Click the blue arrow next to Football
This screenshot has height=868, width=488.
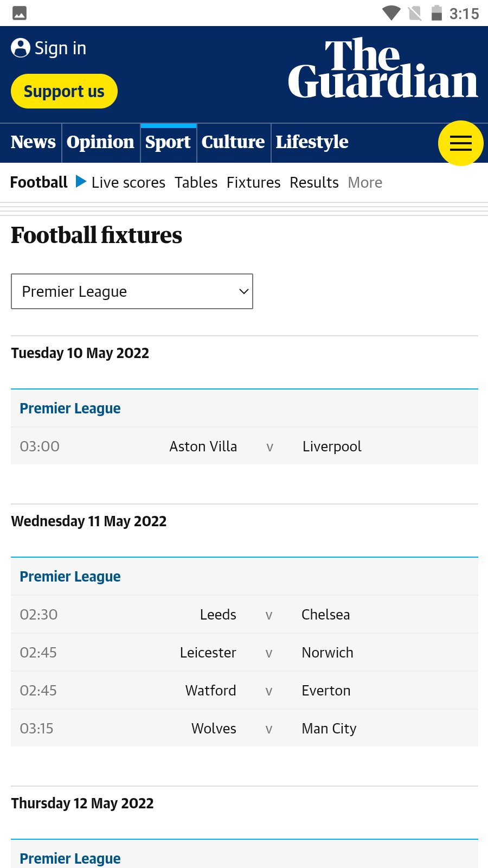tap(79, 182)
